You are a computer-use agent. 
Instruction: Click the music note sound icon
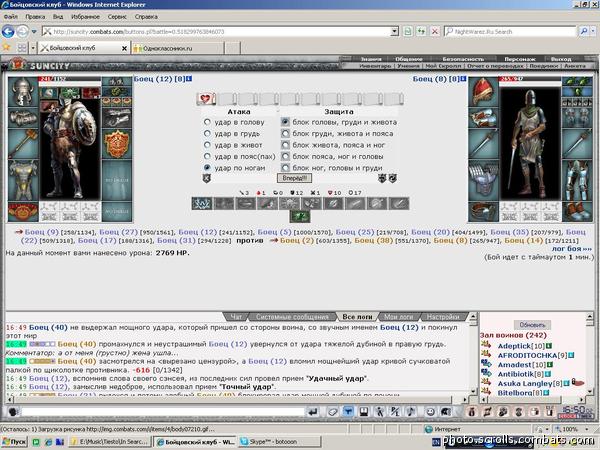[411, 412]
